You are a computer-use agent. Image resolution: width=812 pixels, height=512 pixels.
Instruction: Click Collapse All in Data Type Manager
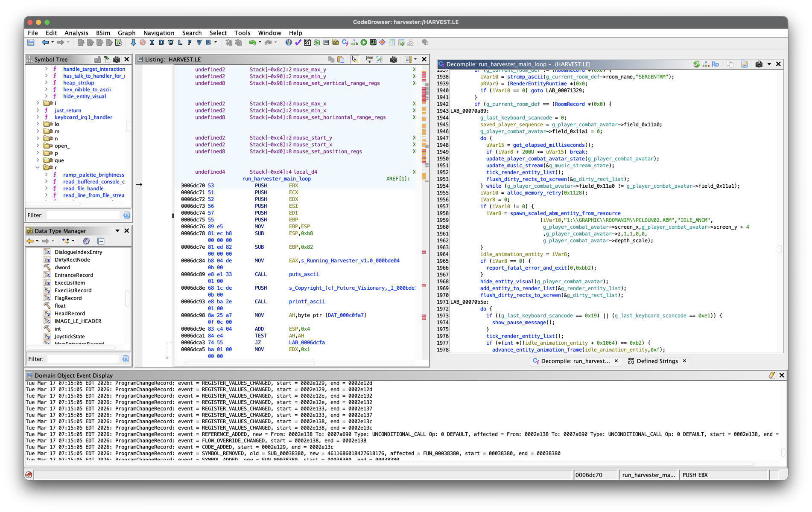101,241
